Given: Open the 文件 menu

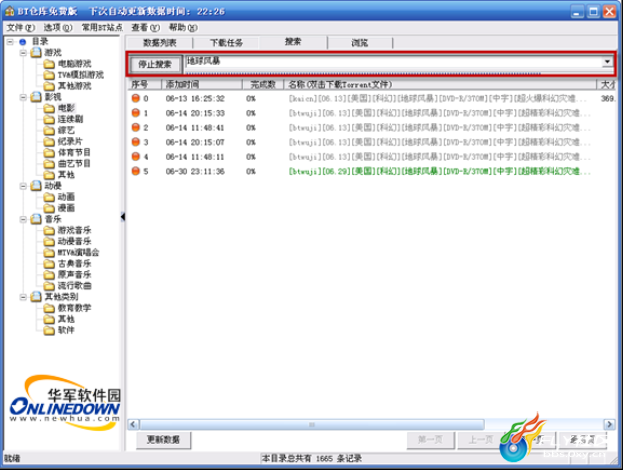Looking at the screenshot, I should pos(21,28).
